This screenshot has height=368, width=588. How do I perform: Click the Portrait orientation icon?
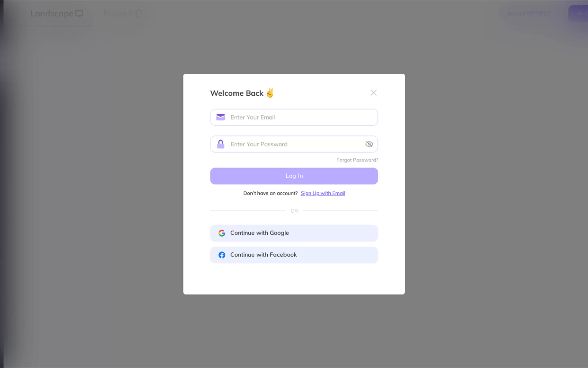tap(139, 13)
